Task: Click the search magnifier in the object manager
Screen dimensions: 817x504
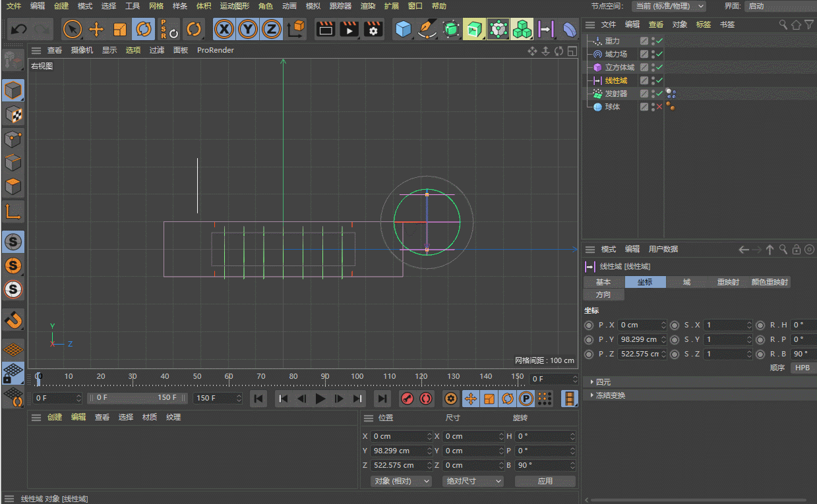Action: tap(783, 24)
